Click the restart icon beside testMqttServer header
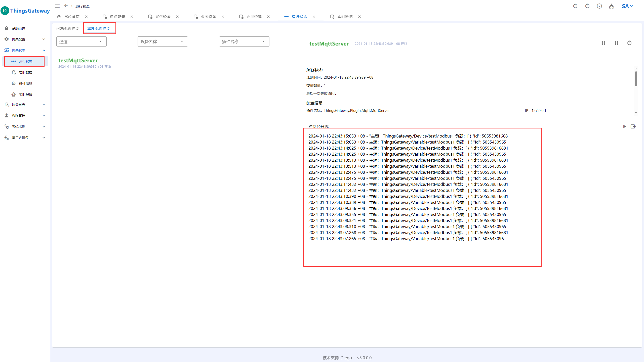The height and width of the screenshot is (362, 644). (x=629, y=43)
